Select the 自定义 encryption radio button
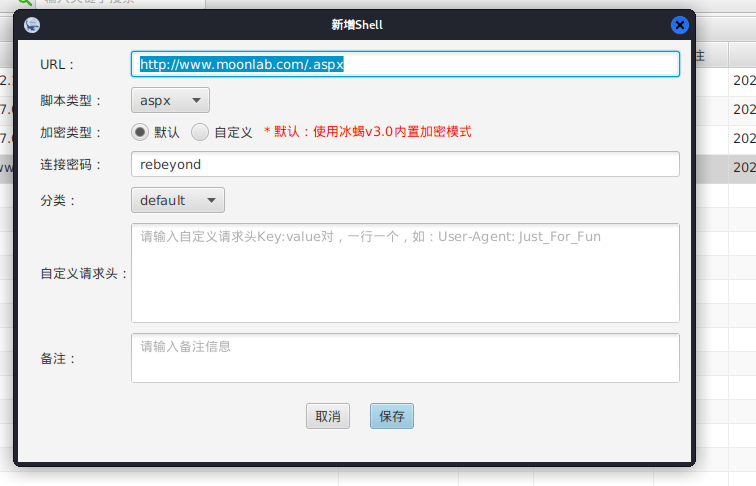Screen dimensions: 756x486 coord(200,132)
